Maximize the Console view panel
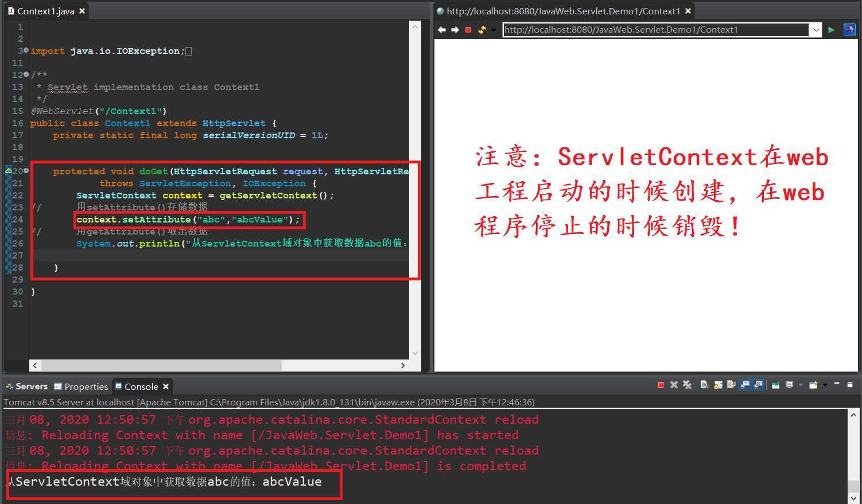 (850, 385)
